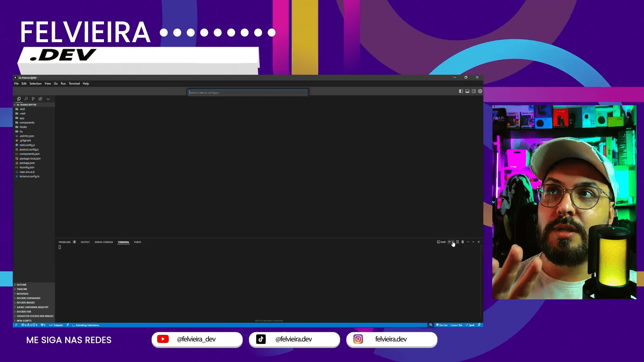The image size is (644, 362).
Task: Switch to the Output tab
Action: tap(85, 242)
